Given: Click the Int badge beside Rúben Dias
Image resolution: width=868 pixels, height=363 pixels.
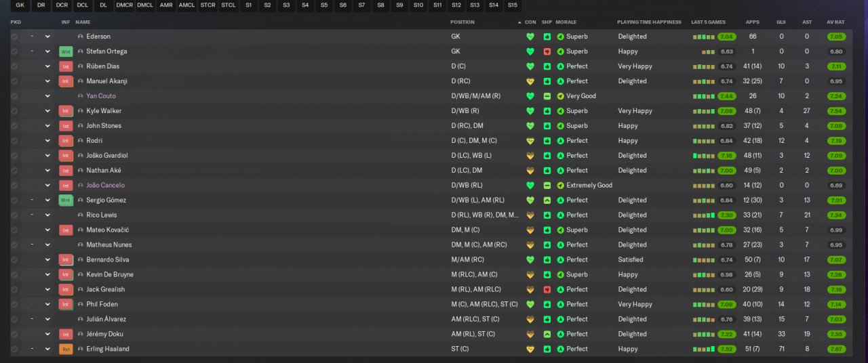Looking at the screenshot, I should coord(66,66).
